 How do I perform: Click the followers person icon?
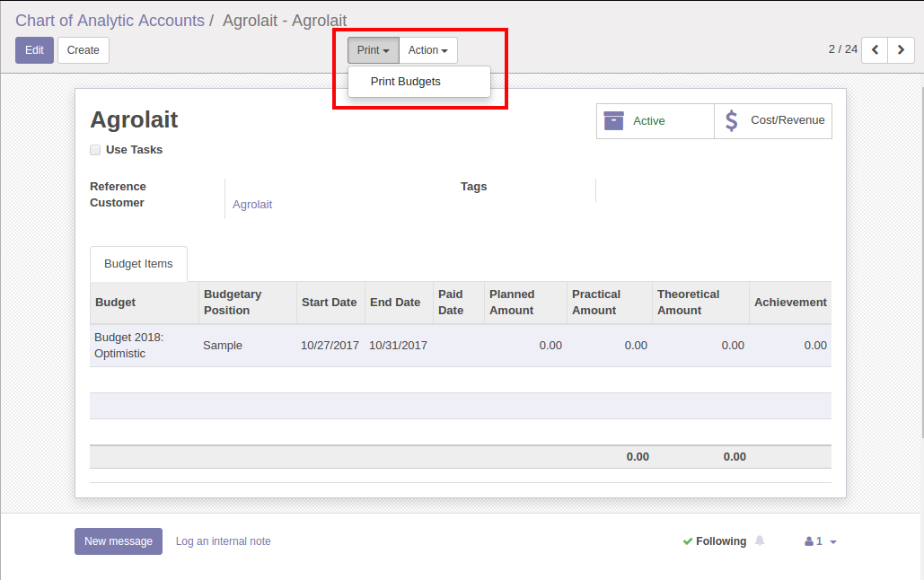click(809, 541)
